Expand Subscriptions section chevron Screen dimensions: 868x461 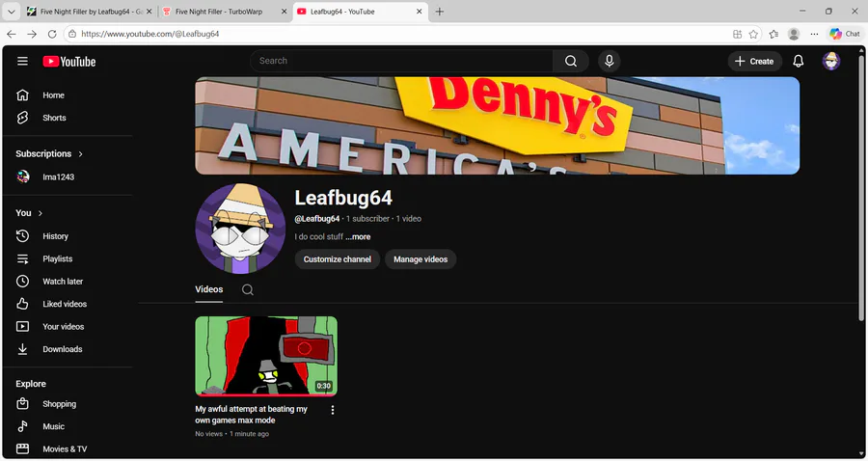(81, 154)
